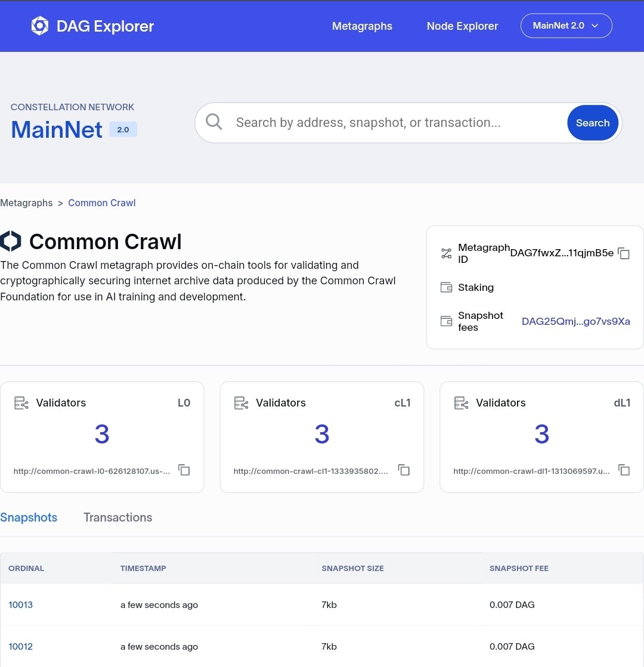Expand the MainNet 2.0 network dropdown

566,26
